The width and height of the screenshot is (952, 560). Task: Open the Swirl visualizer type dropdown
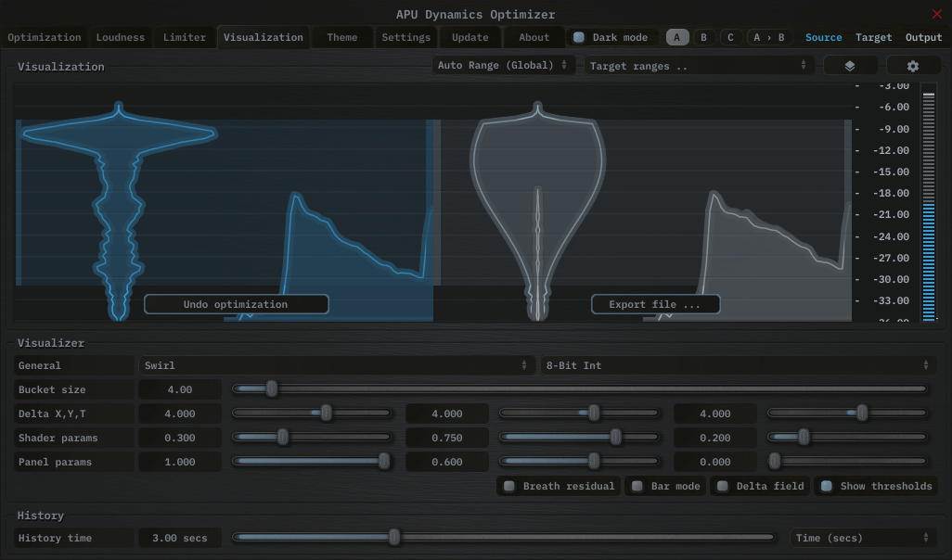pyautogui.click(x=336, y=365)
